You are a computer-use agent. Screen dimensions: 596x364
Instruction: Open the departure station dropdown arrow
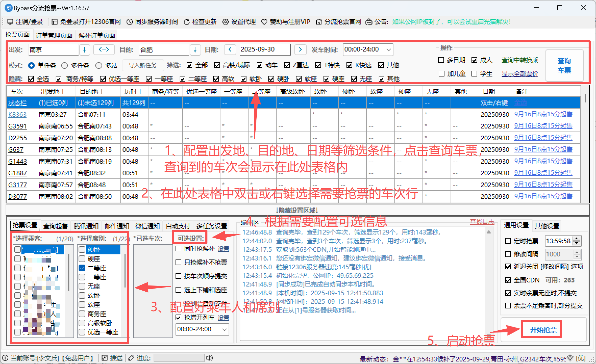click(84, 49)
